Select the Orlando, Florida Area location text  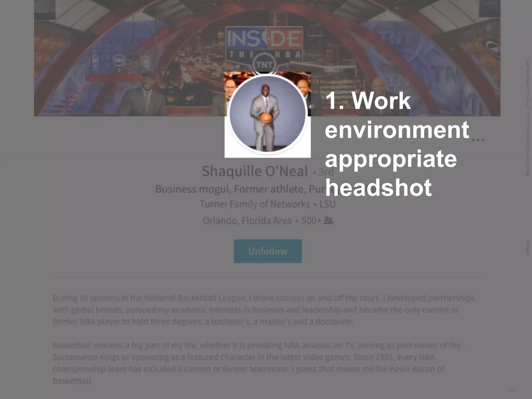coord(247,221)
